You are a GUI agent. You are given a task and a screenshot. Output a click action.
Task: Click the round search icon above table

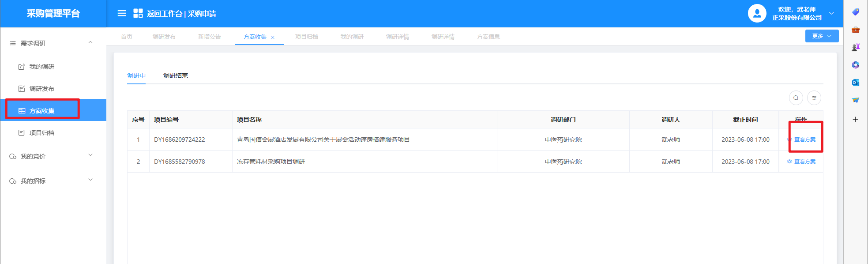point(796,98)
